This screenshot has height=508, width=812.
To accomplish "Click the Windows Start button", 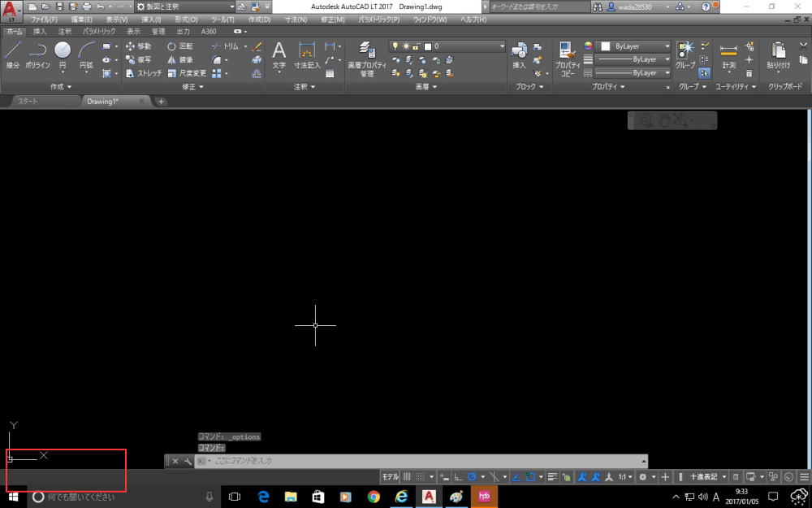I will 14,497.
